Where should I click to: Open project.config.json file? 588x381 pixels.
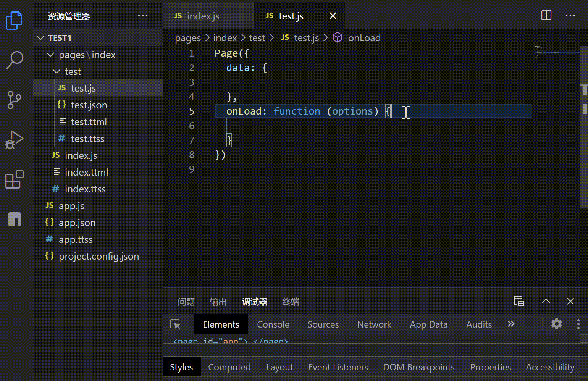pyautogui.click(x=98, y=256)
